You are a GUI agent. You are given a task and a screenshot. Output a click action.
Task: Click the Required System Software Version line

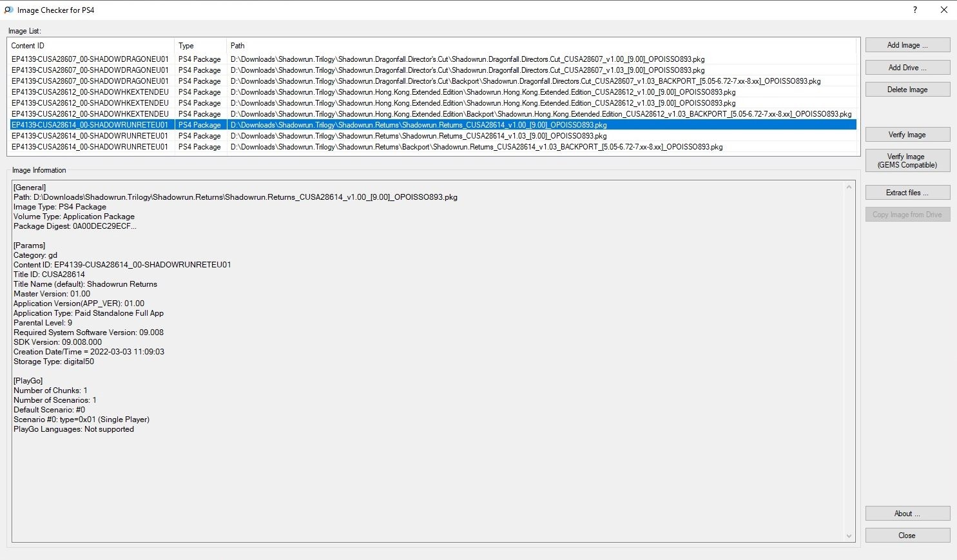pyautogui.click(x=88, y=333)
